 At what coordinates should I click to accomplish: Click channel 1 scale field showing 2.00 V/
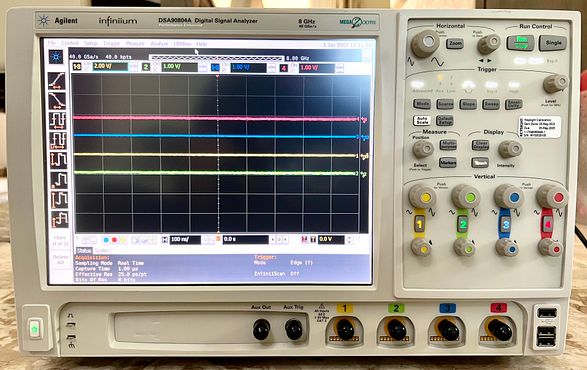[110, 67]
